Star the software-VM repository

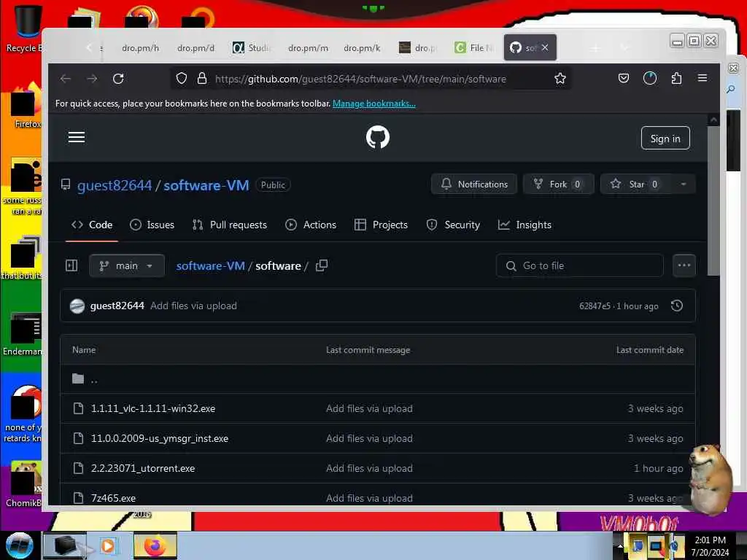point(636,184)
